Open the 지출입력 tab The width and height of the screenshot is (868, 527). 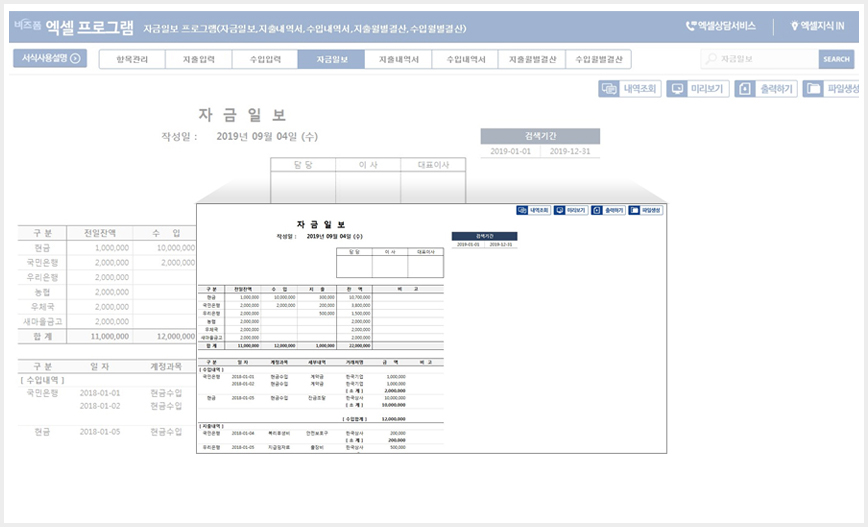[x=199, y=59]
